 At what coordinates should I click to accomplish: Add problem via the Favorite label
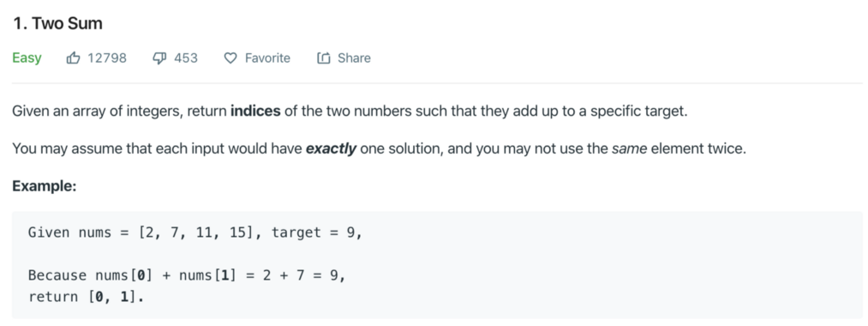pos(267,57)
